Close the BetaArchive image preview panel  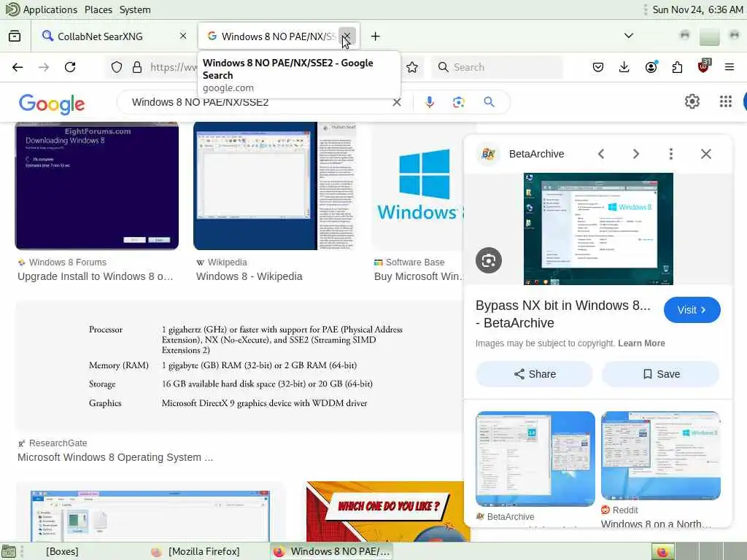[705, 154]
